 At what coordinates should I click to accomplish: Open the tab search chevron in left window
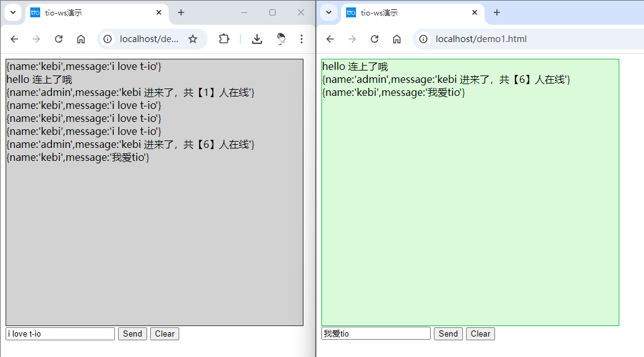pyautogui.click(x=12, y=12)
